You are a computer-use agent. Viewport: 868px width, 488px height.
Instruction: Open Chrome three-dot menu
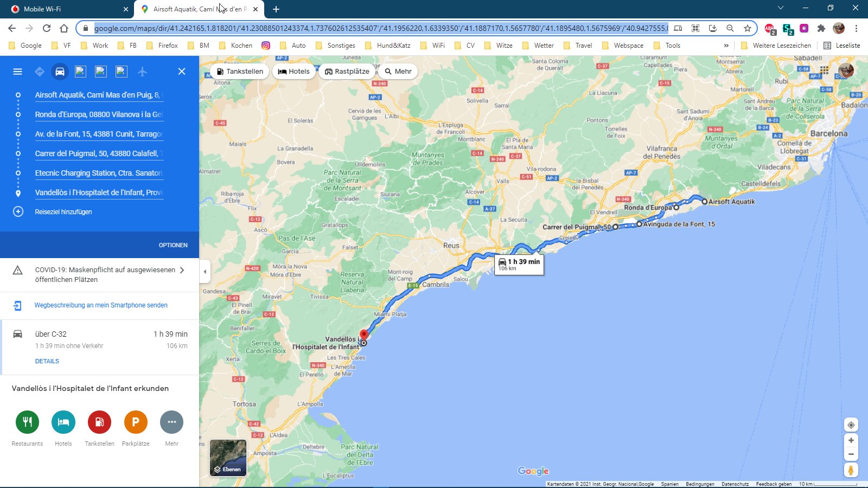tap(856, 28)
